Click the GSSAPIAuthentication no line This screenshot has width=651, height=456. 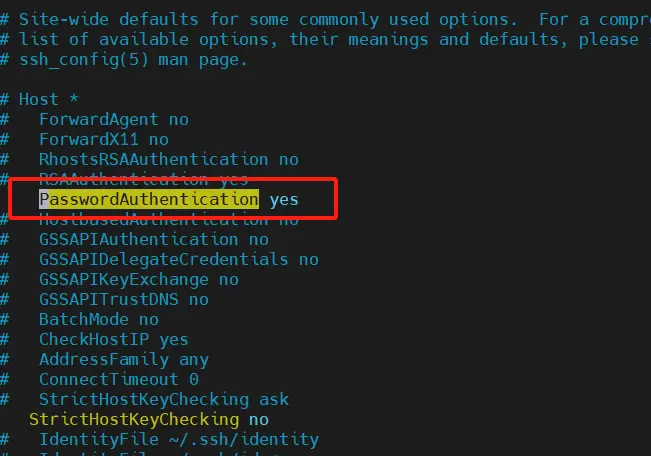153,239
